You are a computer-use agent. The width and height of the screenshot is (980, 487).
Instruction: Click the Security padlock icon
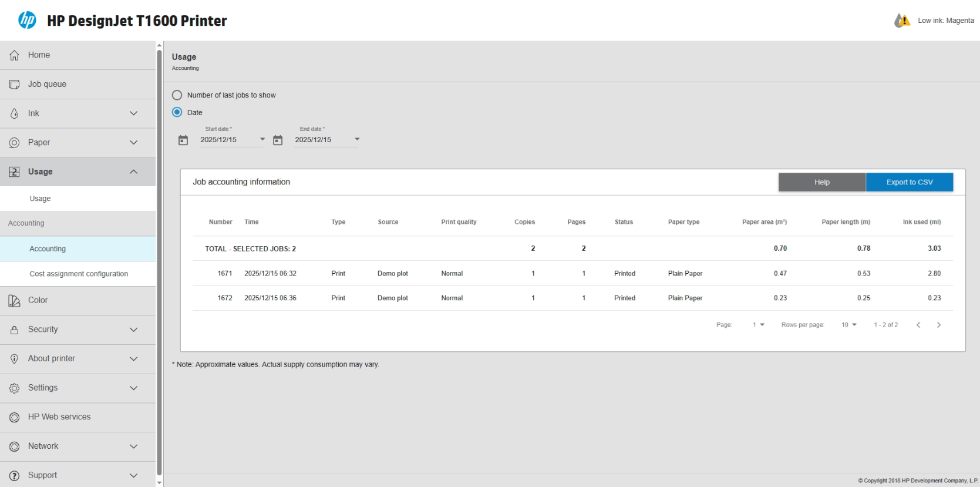(14, 330)
